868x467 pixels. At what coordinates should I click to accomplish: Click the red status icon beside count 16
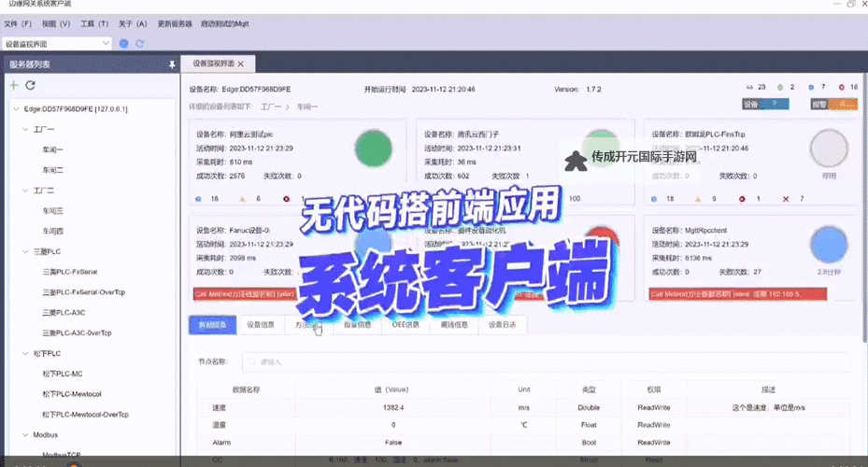point(842,88)
